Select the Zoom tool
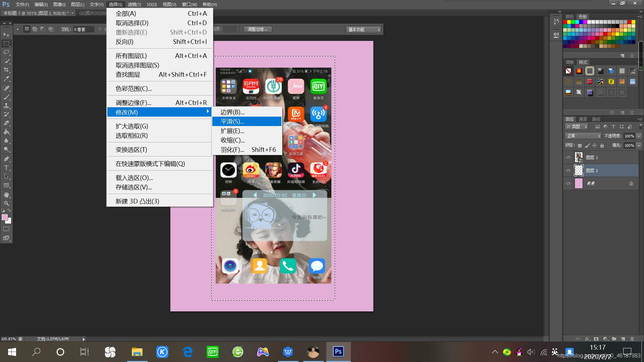 click(x=6, y=203)
